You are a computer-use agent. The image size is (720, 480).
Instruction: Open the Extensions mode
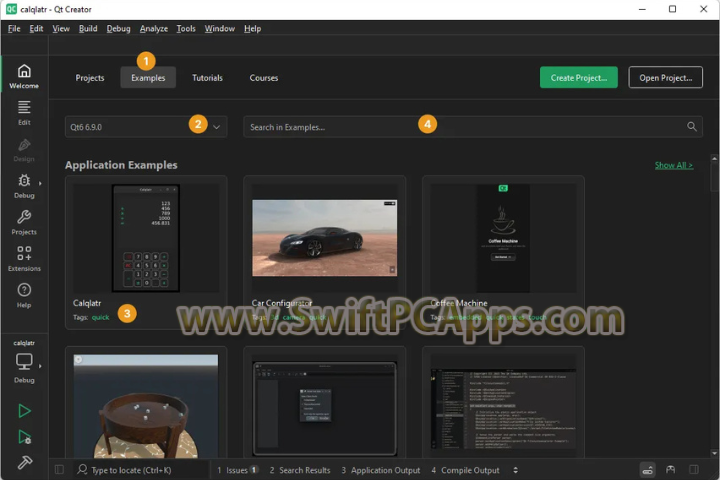[24, 258]
